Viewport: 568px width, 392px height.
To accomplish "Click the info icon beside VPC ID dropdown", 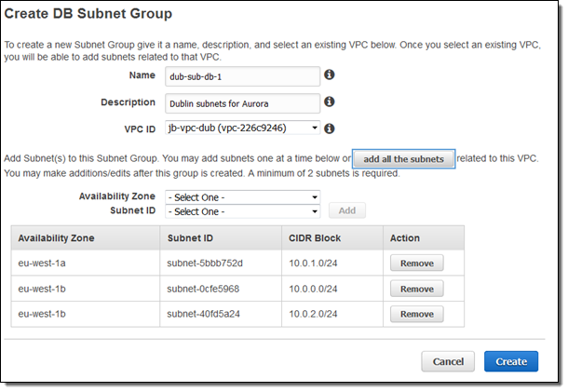I will point(330,128).
